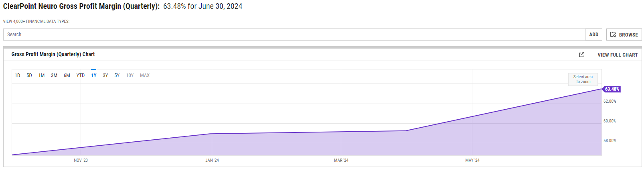Viewport: 644px width, 169px height.
Task: Click the Gross Profit Margin (Quarterly) Chart heading
Action: tap(53, 54)
